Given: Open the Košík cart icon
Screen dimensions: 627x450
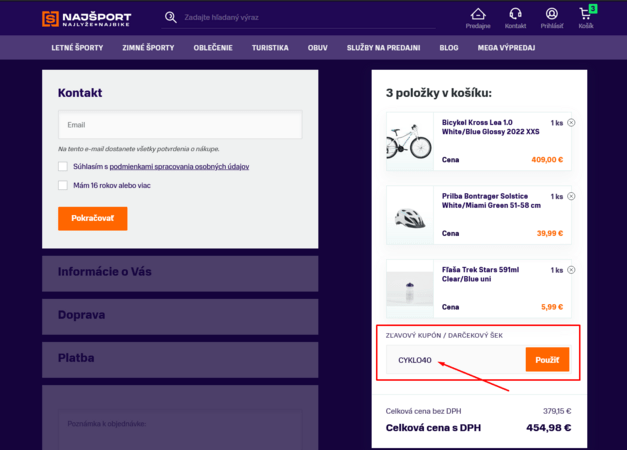Looking at the screenshot, I should point(586,14).
